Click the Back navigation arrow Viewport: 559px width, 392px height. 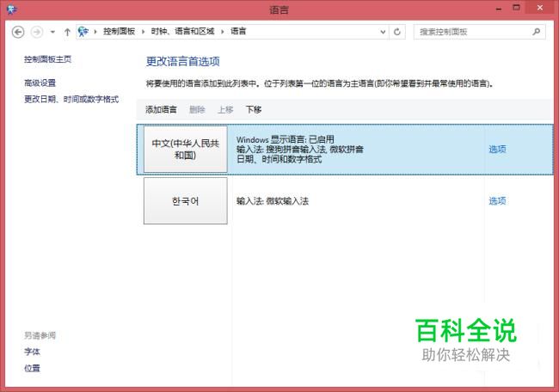click(18, 32)
